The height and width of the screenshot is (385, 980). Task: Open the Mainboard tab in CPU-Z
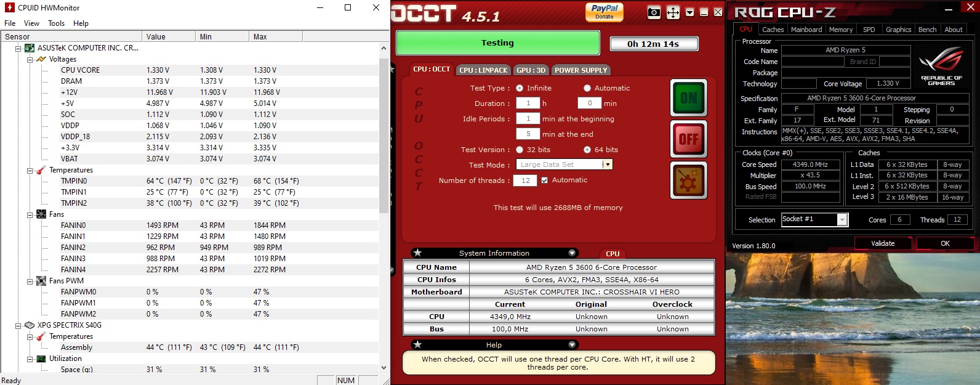tap(806, 30)
